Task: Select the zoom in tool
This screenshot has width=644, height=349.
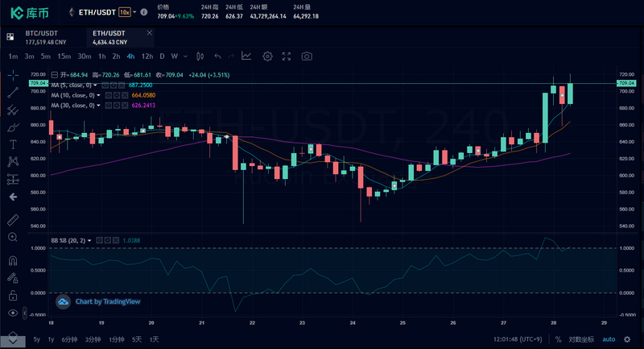Action: click(13, 237)
